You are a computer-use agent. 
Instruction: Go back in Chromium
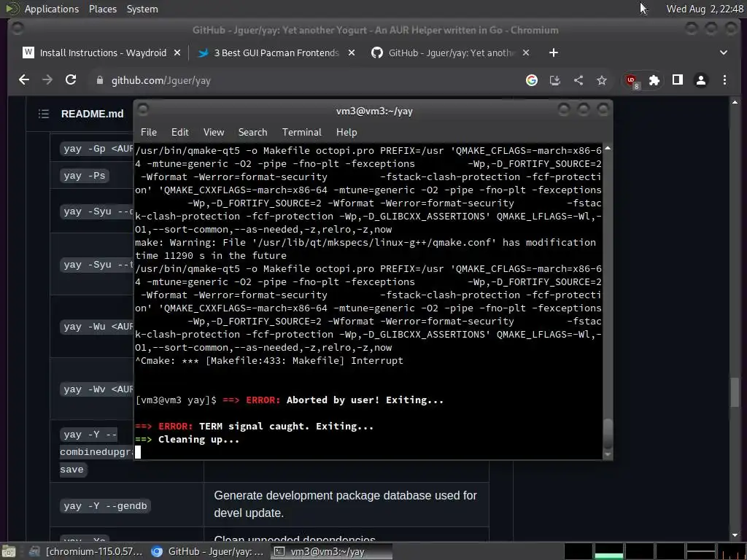[x=24, y=80]
